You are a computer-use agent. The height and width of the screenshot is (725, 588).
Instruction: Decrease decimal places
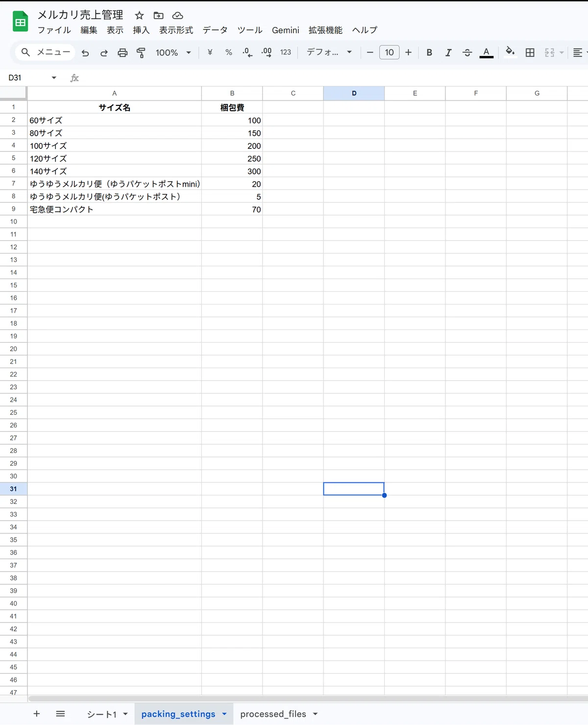247,52
